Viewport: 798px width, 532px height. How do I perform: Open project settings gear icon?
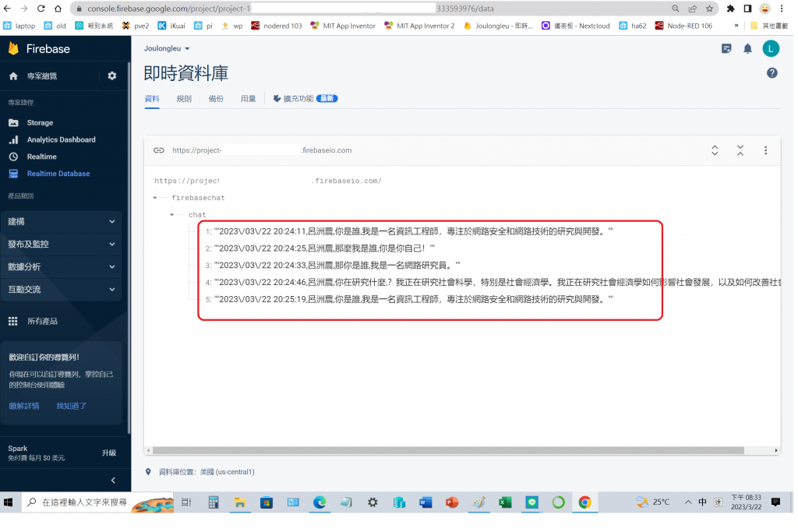coord(112,76)
